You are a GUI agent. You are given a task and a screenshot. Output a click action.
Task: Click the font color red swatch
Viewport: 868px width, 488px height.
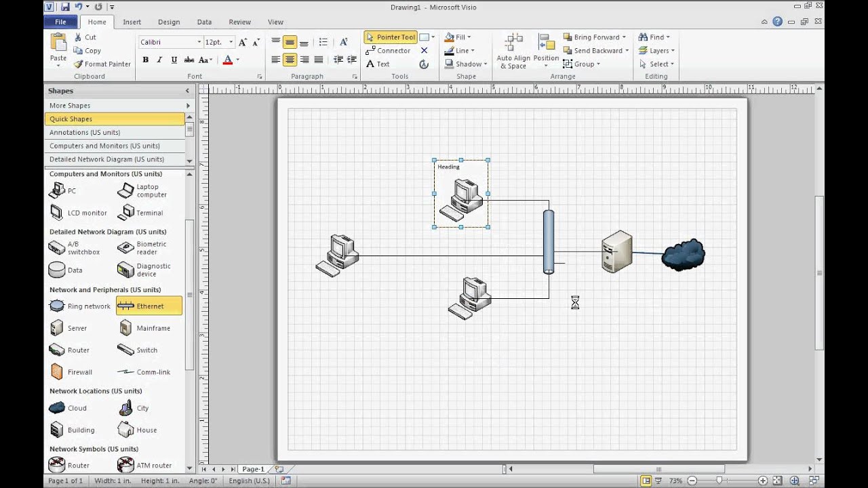(227, 60)
